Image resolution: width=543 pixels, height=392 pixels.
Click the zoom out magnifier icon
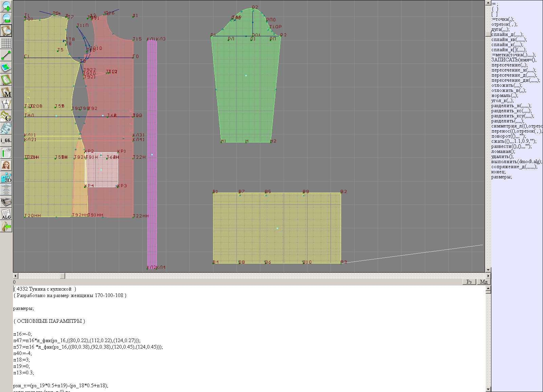(x=6, y=18)
